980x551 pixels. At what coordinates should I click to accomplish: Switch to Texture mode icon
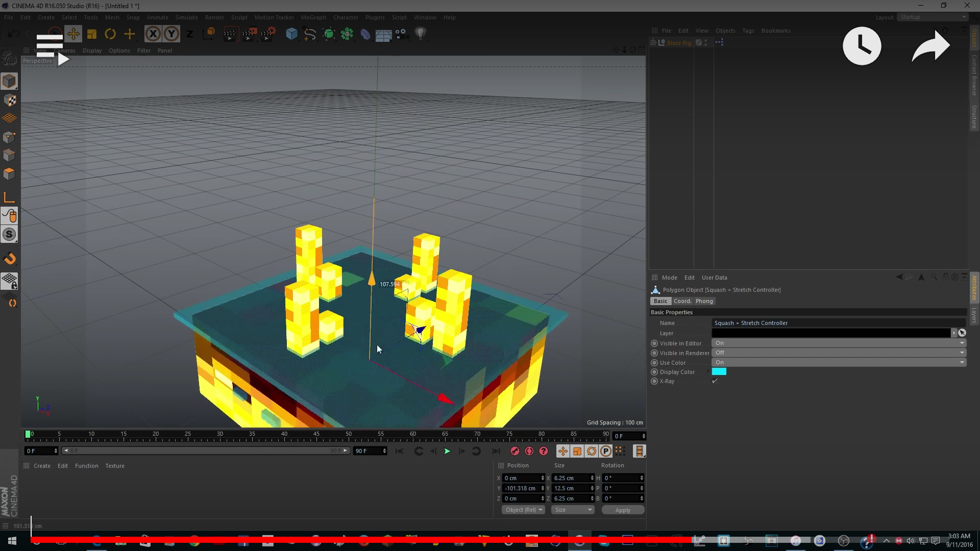click(x=9, y=100)
